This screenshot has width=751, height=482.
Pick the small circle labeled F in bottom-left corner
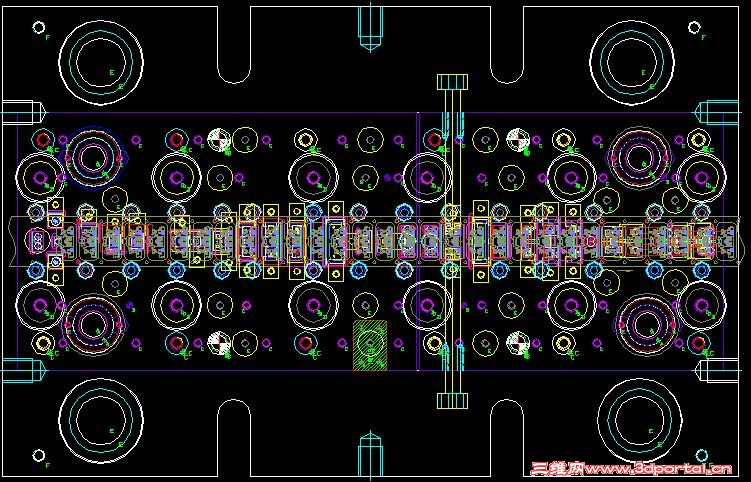click(x=39, y=455)
